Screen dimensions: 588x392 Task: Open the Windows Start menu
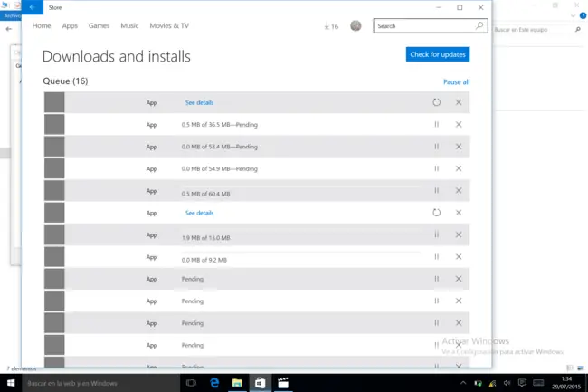pyautogui.click(x=11, y=383)
